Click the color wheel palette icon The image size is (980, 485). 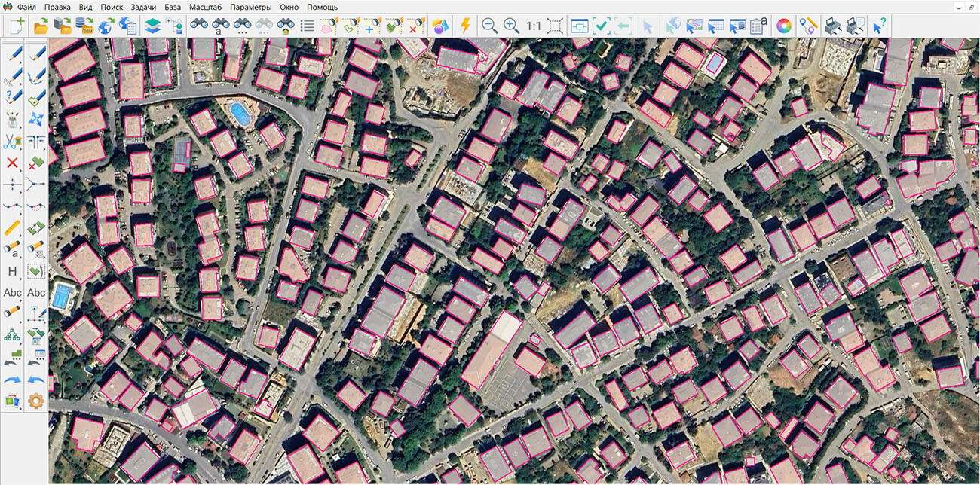coord(785,26)
